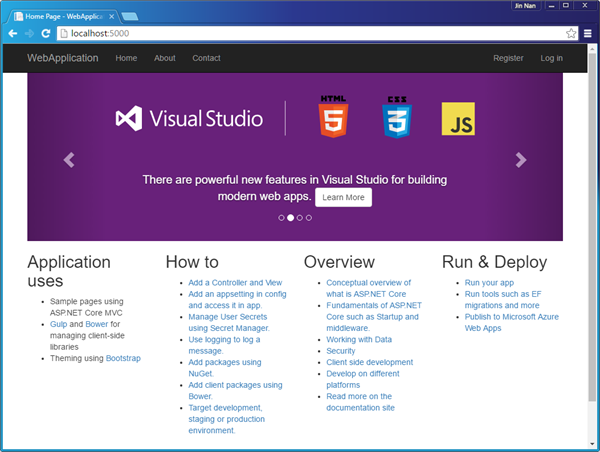Open Target development, staging or production link
600x452 pixels.
click(227, 419)
